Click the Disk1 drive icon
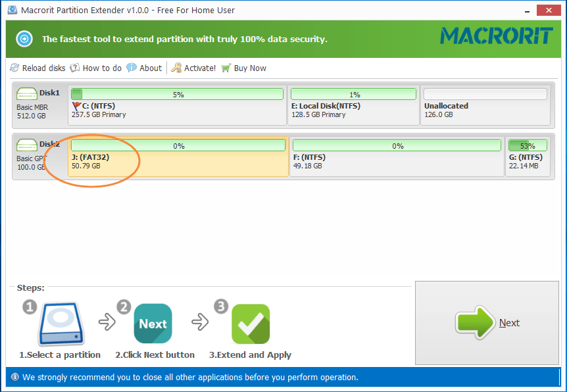The width and height of the screenshot is (567, 392). click(26, 93)
